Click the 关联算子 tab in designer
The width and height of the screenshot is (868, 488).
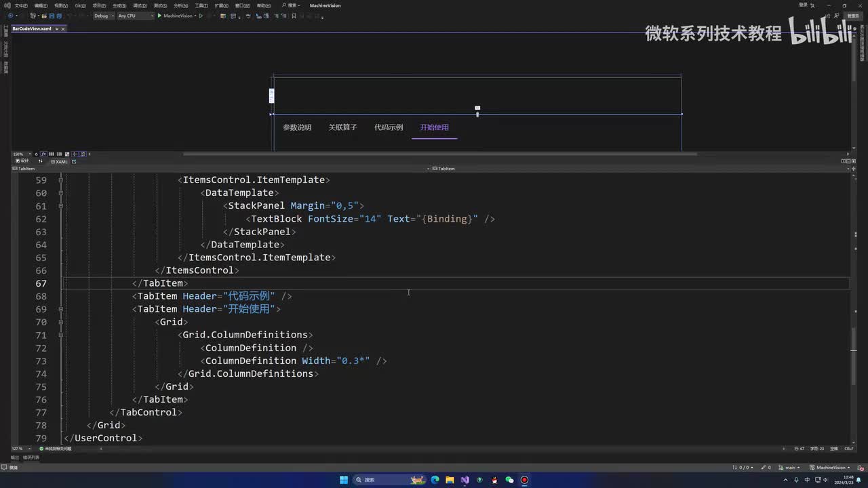pos(343,127)
